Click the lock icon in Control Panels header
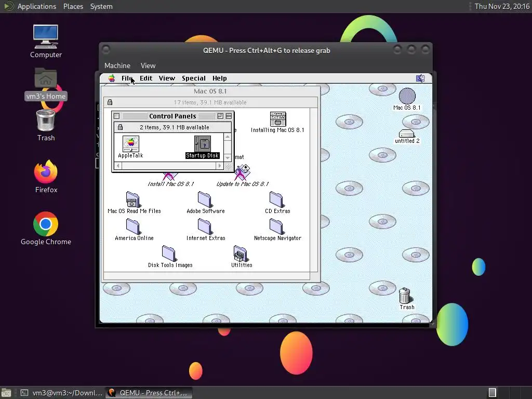Viewport: 532px width, 399px height. (120, 127)
